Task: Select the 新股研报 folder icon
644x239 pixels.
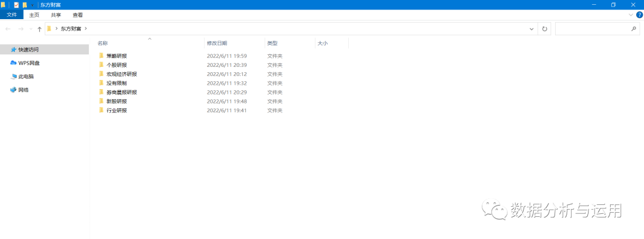Action: 101,101
